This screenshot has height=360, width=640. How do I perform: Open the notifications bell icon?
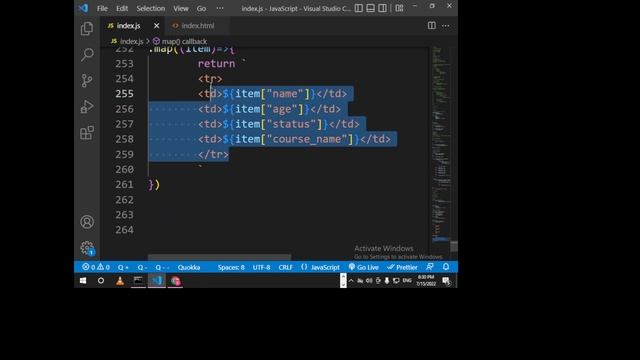pos(446,267)
